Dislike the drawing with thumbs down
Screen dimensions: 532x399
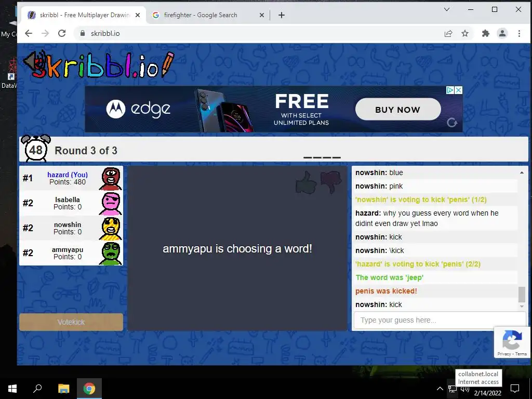[x=331, y=182]
